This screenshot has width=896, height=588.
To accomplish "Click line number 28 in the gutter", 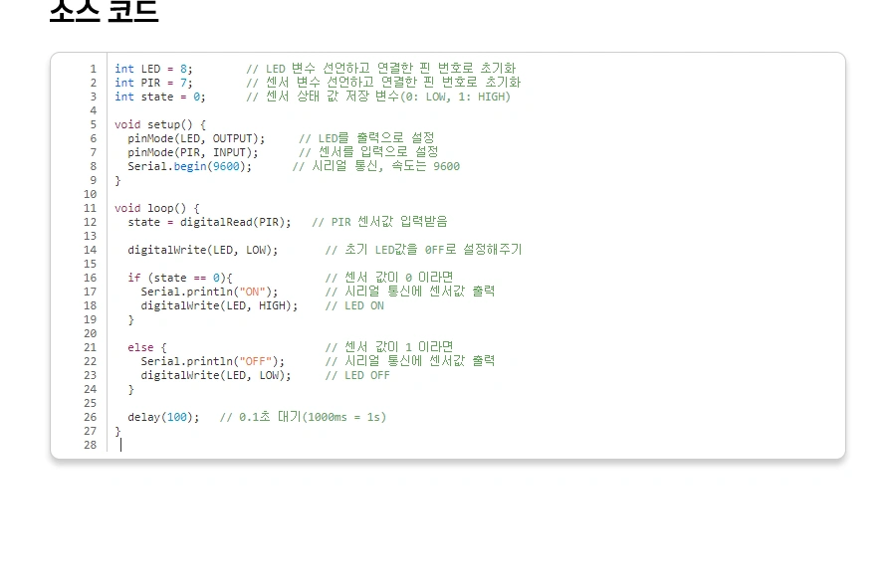I will click(91, 445).
